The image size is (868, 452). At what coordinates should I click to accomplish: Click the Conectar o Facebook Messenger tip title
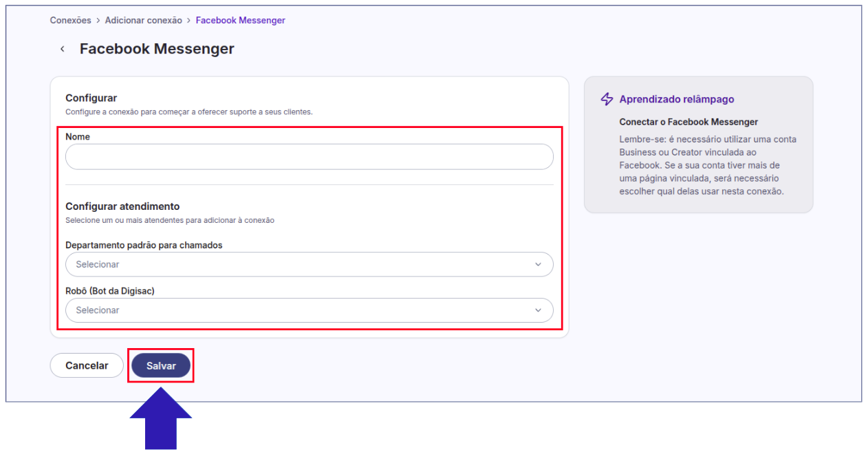(688, 122)
